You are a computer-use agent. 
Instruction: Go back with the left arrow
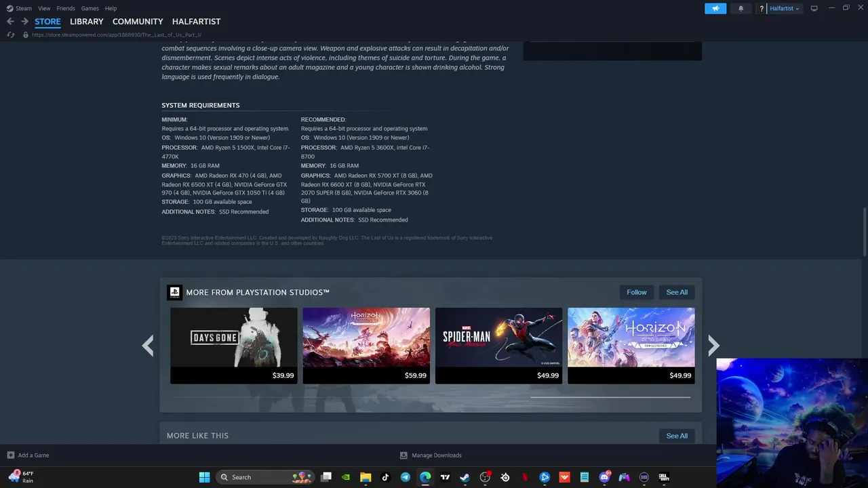(10, 22)
